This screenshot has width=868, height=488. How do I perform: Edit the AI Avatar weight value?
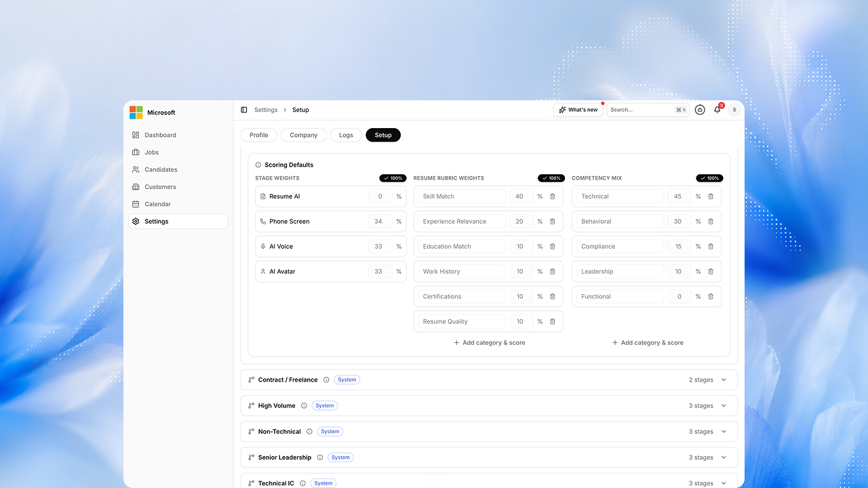click(x=380, y=272)
